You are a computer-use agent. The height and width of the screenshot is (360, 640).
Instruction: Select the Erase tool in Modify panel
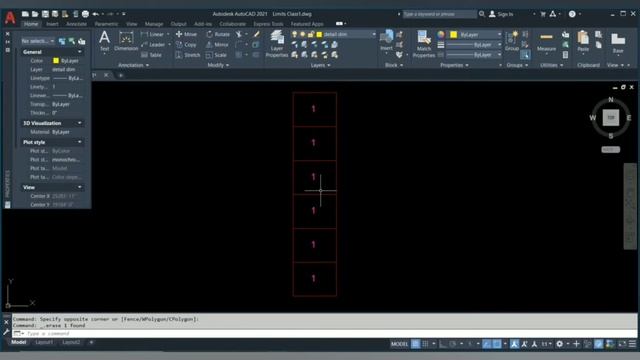[x=256, y=34]
